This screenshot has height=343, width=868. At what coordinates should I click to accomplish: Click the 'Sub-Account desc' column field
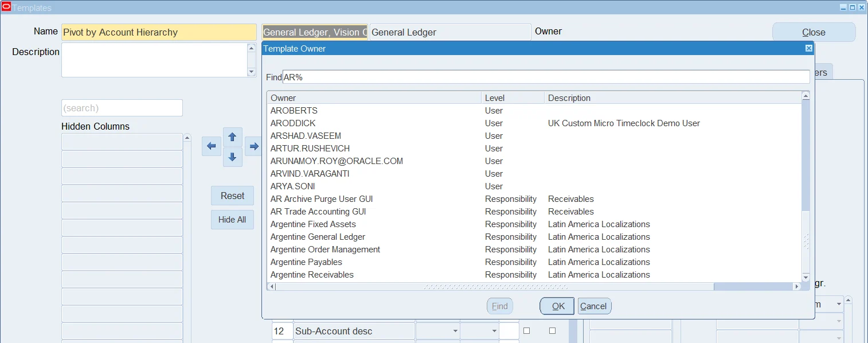(354, 332)
